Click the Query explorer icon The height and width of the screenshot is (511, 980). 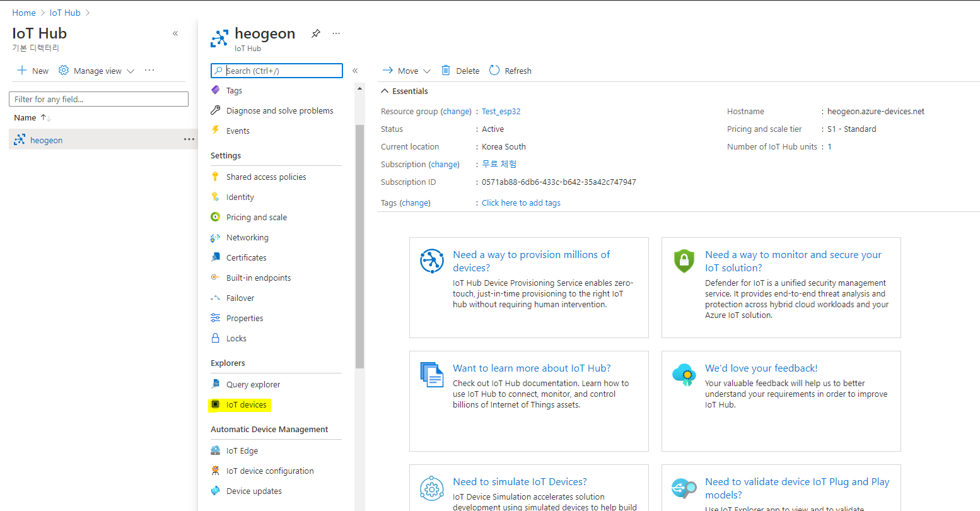coord(216,384)
